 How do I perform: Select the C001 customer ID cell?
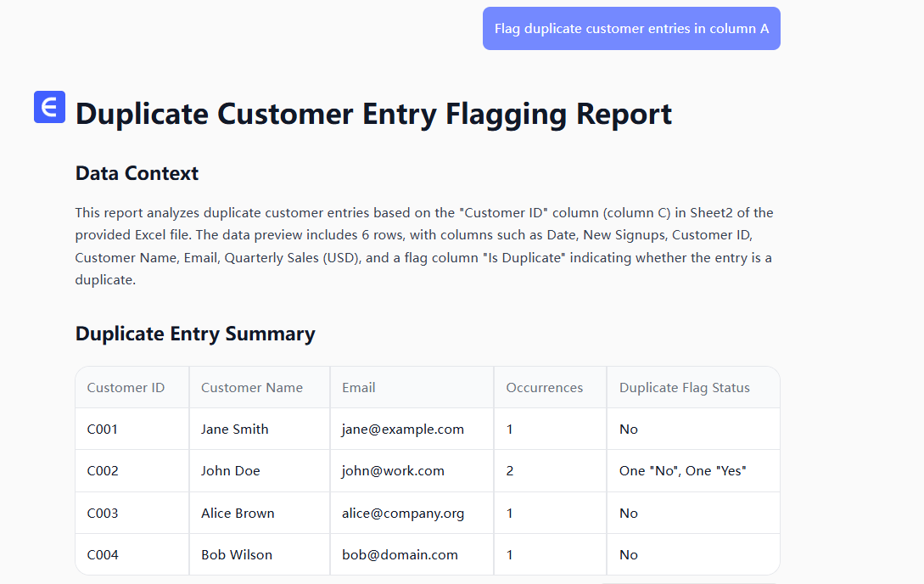pyautogui.click(x=103, y=430)
